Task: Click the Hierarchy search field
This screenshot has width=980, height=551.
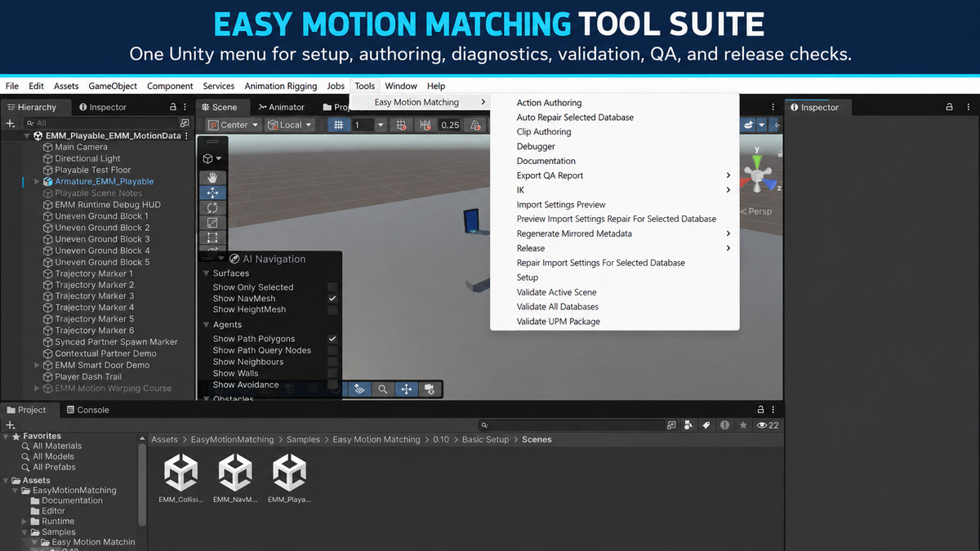Action: coord(102,123)
